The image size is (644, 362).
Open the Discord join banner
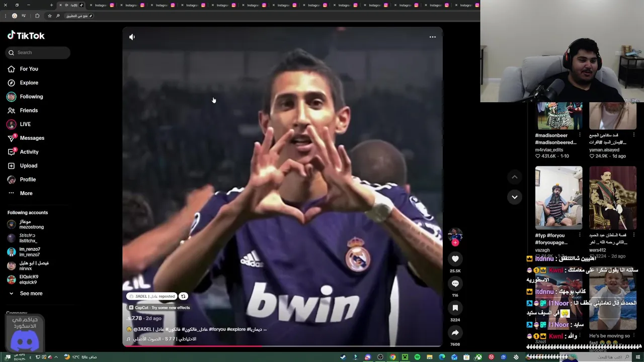click(x=25, y=334)
